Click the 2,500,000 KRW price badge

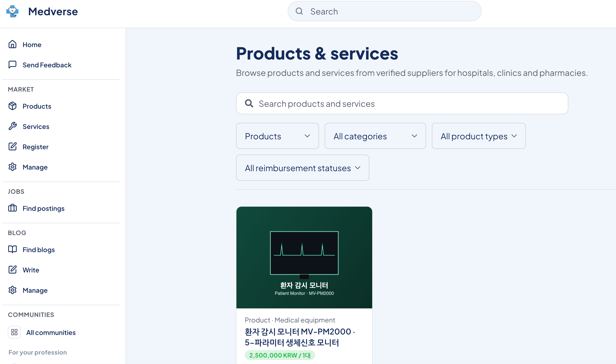pos(280,355)
